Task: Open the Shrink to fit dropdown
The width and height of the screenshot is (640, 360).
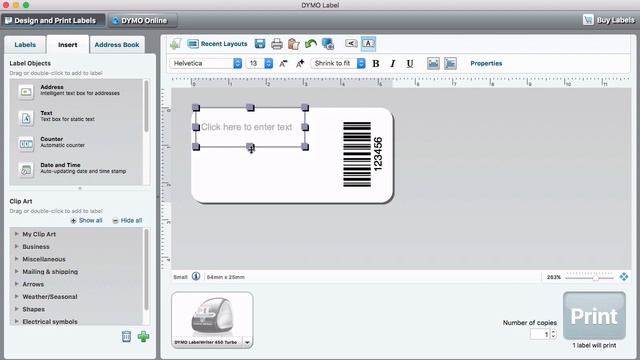Action: tap(361, 63)
